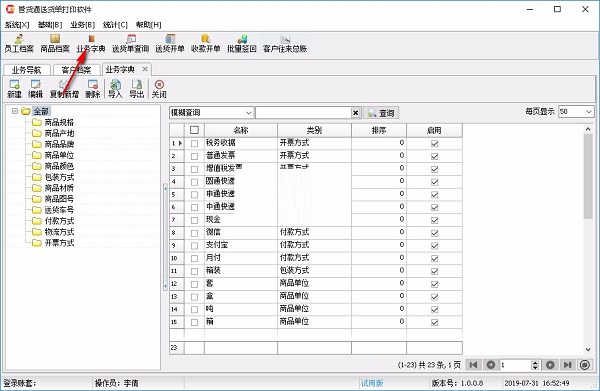Check the selection box for 普通发票 row
Screen dimensions: 600x391
194,156
